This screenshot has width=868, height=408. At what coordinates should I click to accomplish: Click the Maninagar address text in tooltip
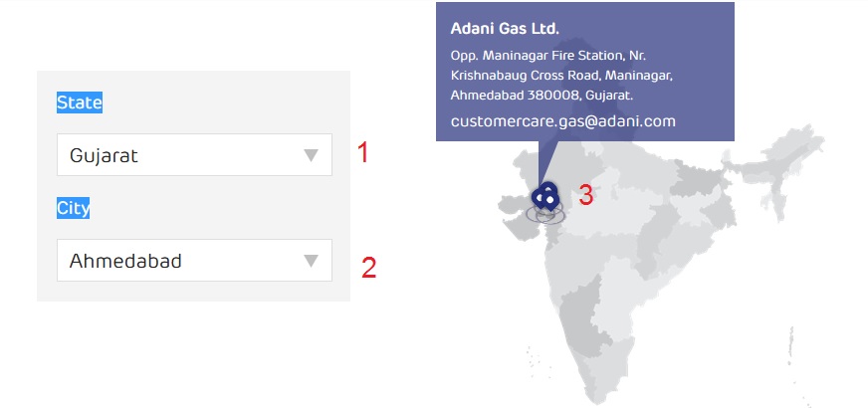coord(561,76)
